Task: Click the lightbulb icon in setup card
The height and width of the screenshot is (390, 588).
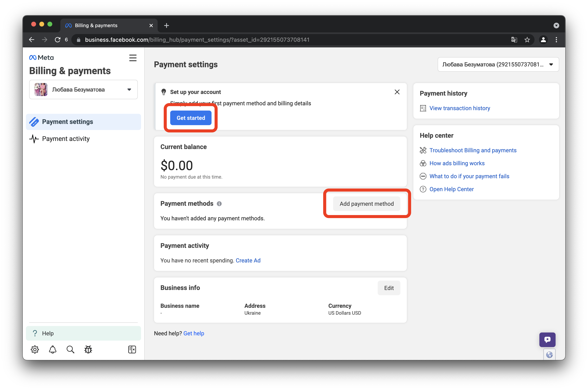Action: pos(164,92)
